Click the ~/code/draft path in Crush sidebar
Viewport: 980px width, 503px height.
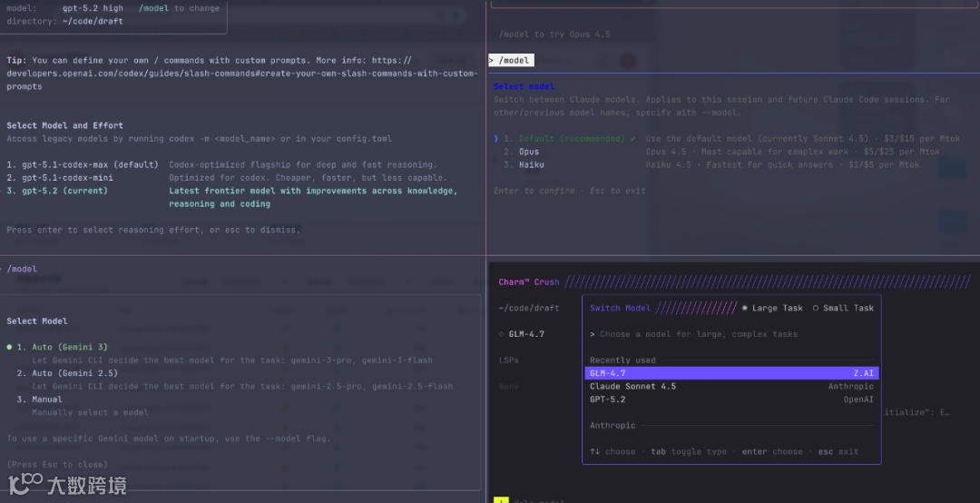pyautogui.click(x=529, y=308)
